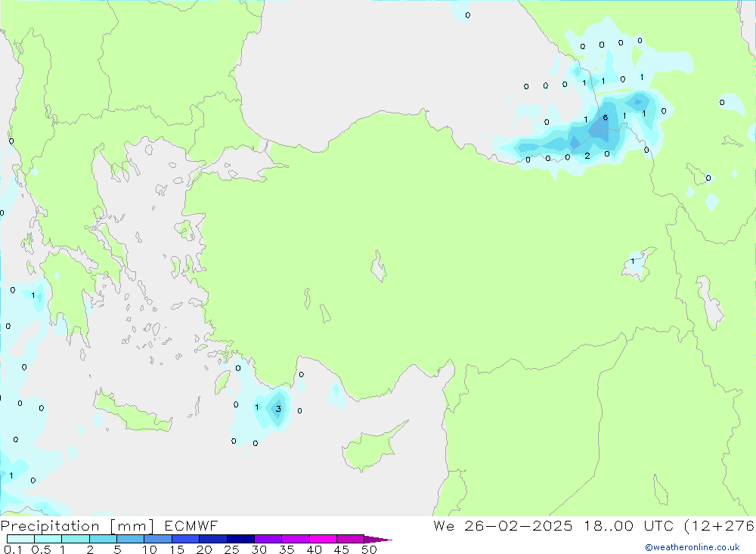
Task: Click the 35–40 mm legend color swatch
Action: [x=296, y=539]
